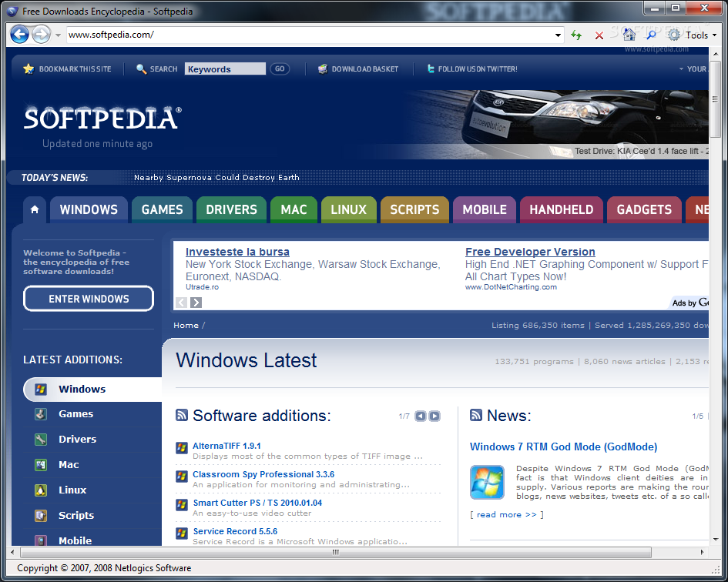Open Windows 7 RTM God Mode article title
Image resolution: width=728 pixels, height=582 pixels.
563,447
